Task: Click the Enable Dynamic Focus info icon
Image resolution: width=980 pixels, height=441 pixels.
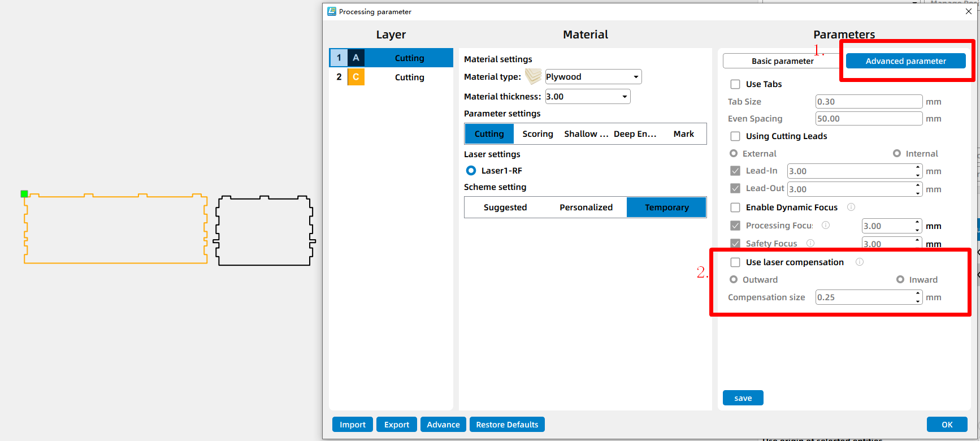Action: 851,207
